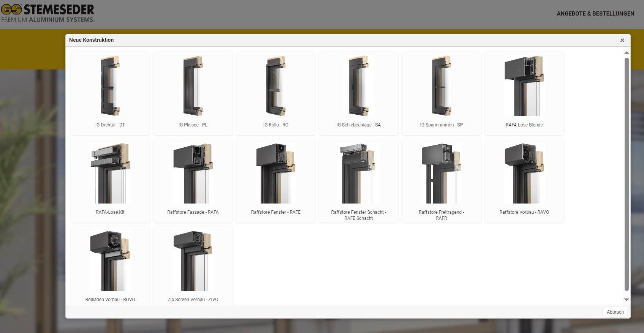644x333 pixels.
Task: Select the Raffstore Fenster Schacht product image
Action: [x=359, y=173]
